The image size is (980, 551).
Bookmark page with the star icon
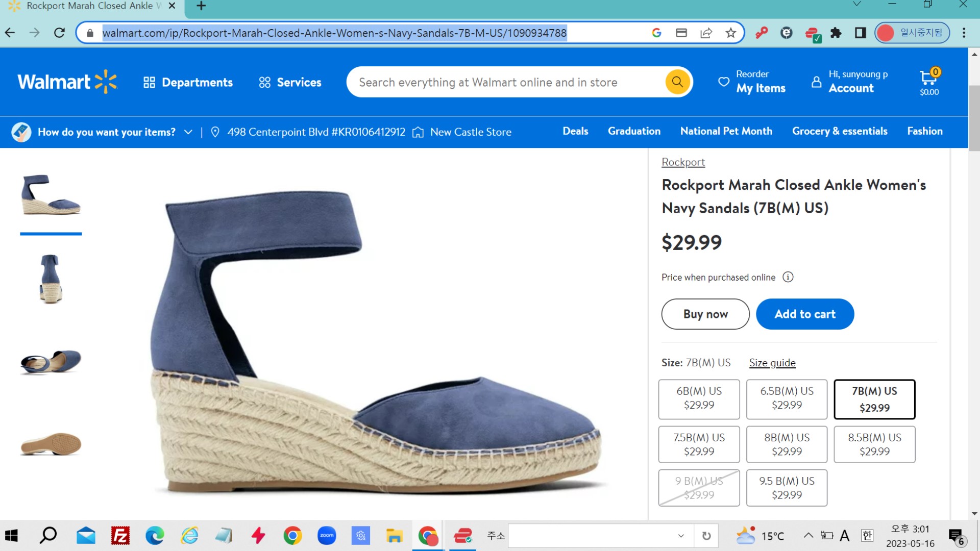pos(730,33)
